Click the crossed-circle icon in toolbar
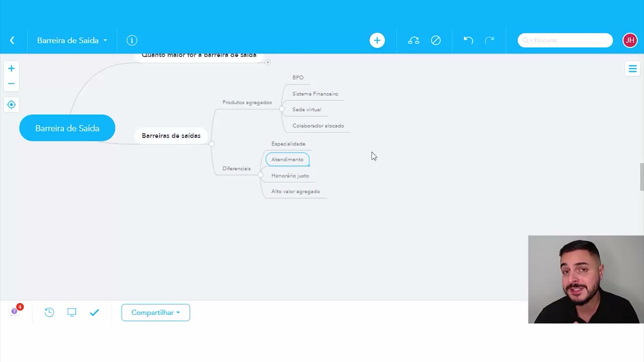 click(x=436, y=40)
